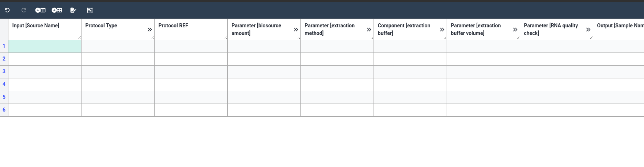The height and width of the screenshot is (167, 644).
Task: Expand Parameter biosource amount column chevron
Action: (296, 30)
